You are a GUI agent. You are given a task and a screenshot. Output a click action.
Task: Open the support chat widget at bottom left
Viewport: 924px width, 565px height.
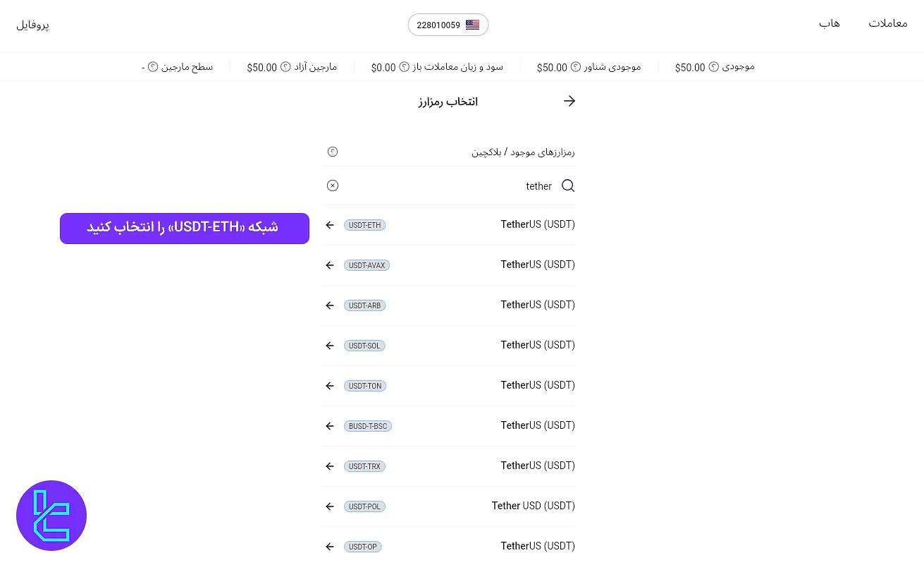coord(51,516)
